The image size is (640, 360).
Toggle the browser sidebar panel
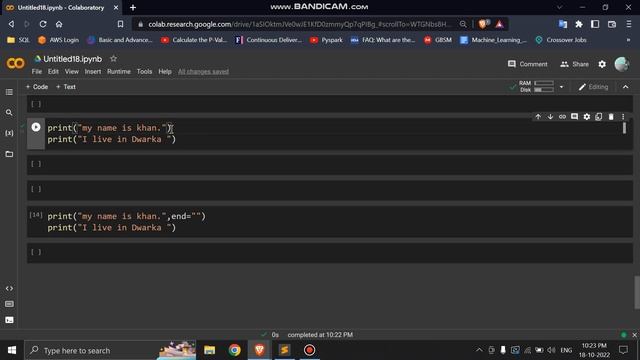click(x=595, y=24)
